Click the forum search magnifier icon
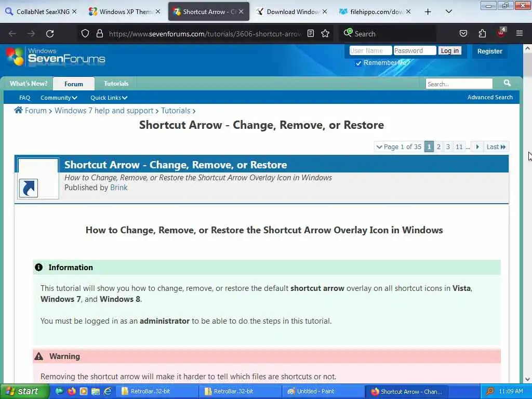 click(x=507, y=83)
